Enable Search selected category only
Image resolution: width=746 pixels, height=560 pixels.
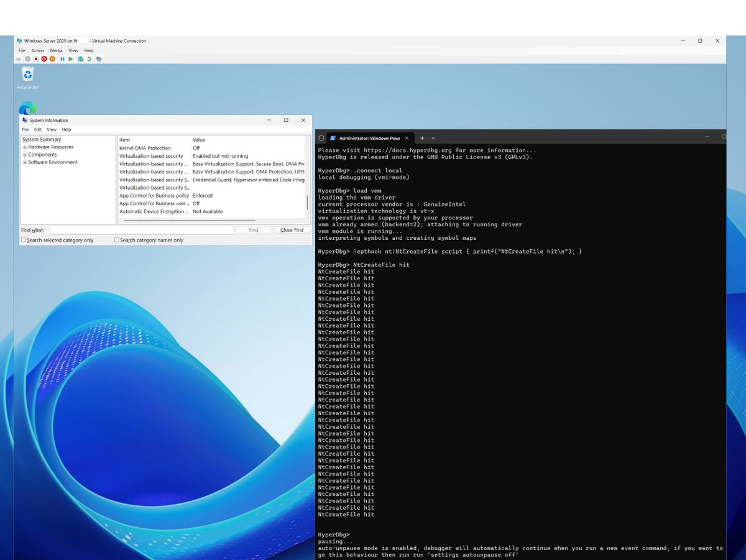coord(24,240)
